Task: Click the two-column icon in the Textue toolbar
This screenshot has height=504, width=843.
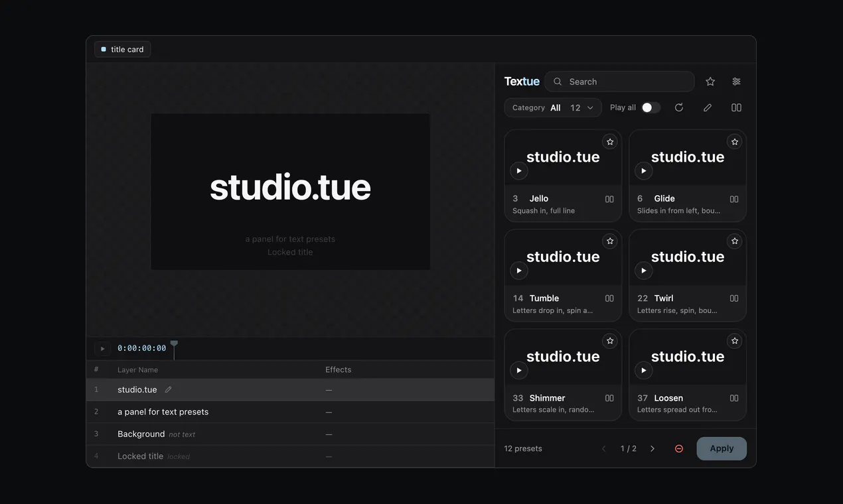Action: coord(736,107)
